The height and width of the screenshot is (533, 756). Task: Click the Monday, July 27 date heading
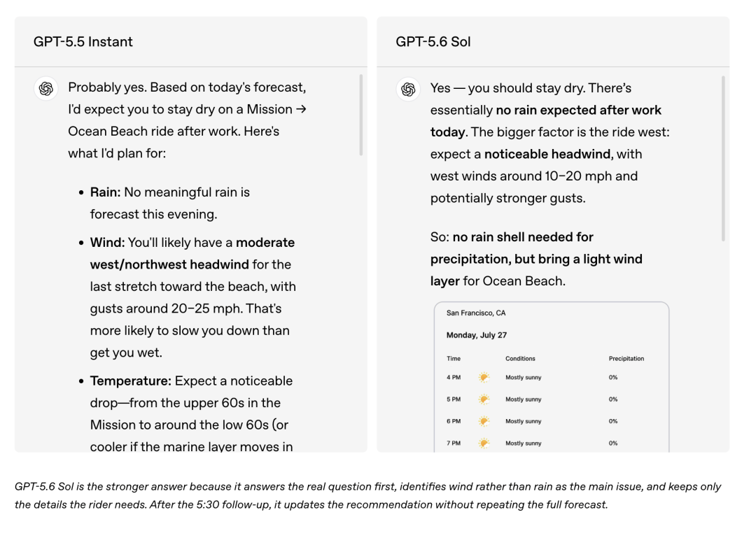pos(477,335)
